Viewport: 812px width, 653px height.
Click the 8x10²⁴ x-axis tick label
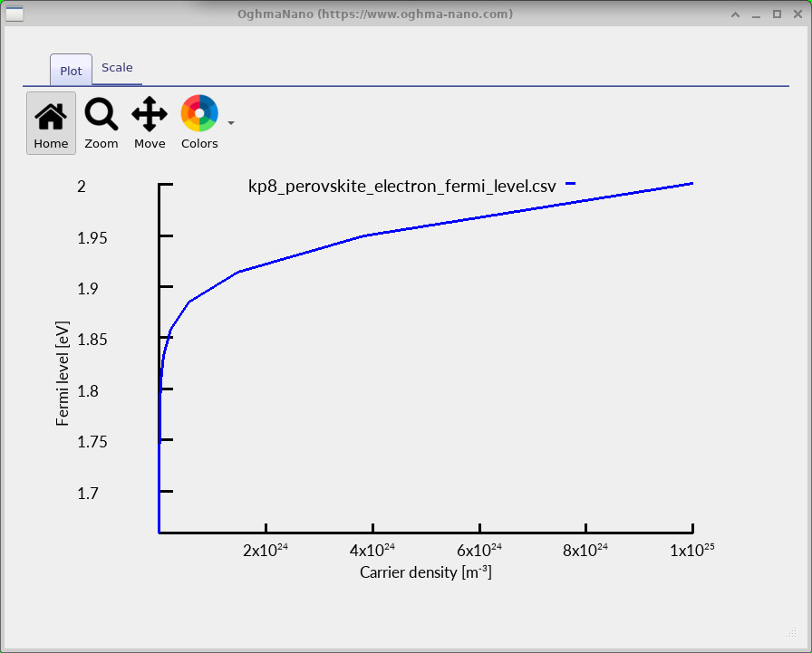[585, 550]
